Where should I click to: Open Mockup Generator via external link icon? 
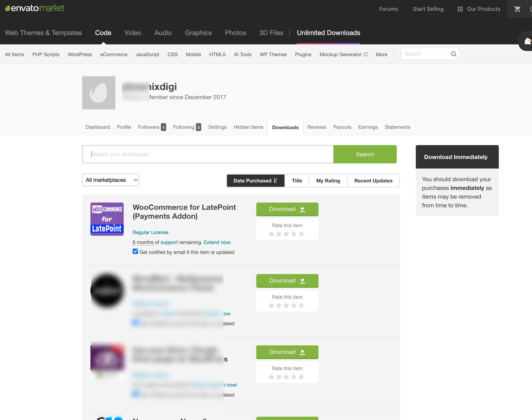[366, 54]
